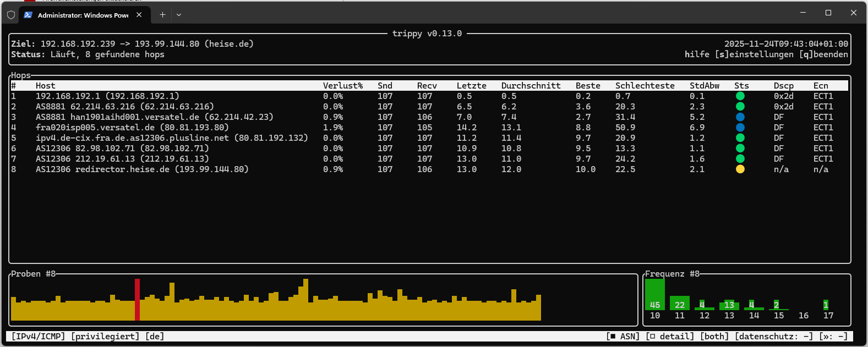Viewport: 868px width, 347px height.
Task: Click the Verlust% column header
Action: (x=343, y=85)
